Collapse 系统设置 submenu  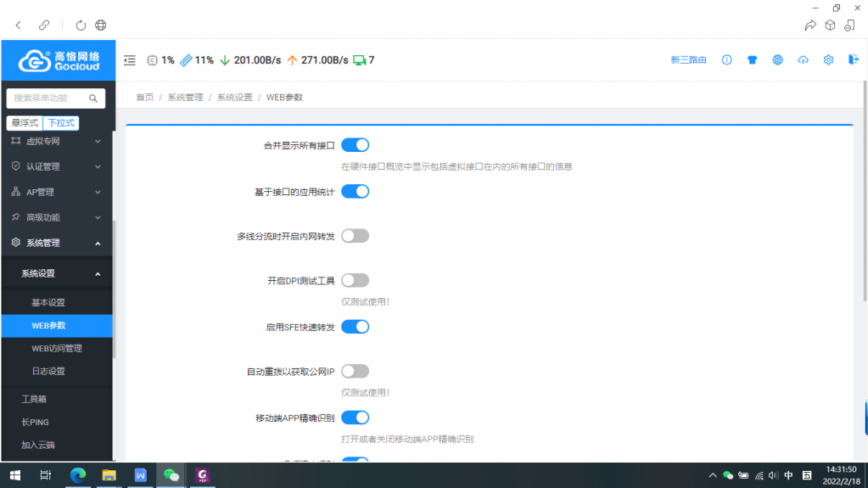57,273
